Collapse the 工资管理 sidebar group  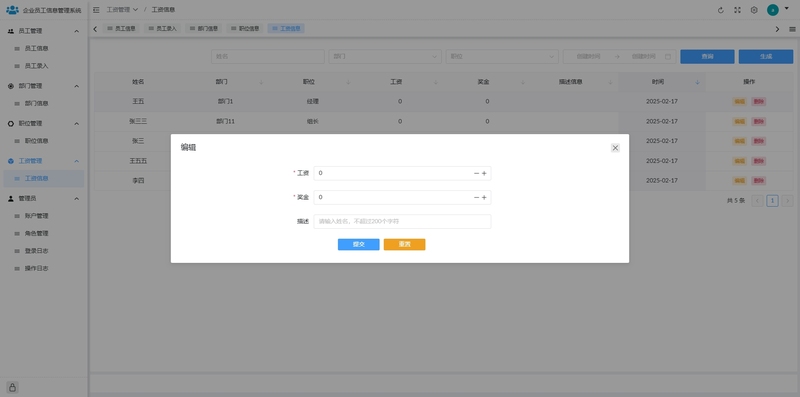(x=77, y=161)
